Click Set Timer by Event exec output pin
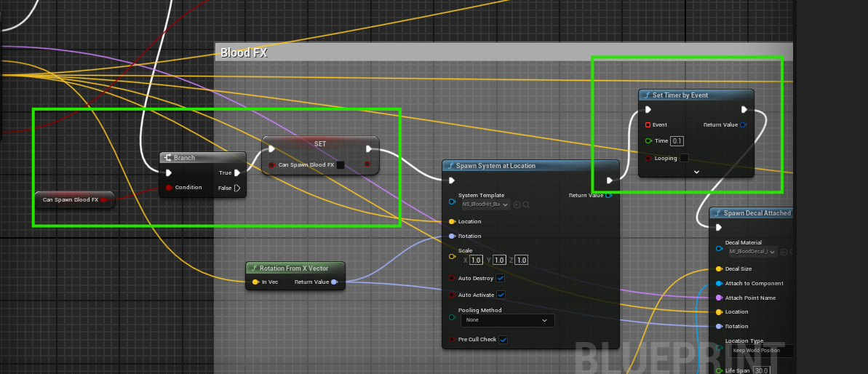The height and width of the screenshot is (374, 868). tap(744, 110)
